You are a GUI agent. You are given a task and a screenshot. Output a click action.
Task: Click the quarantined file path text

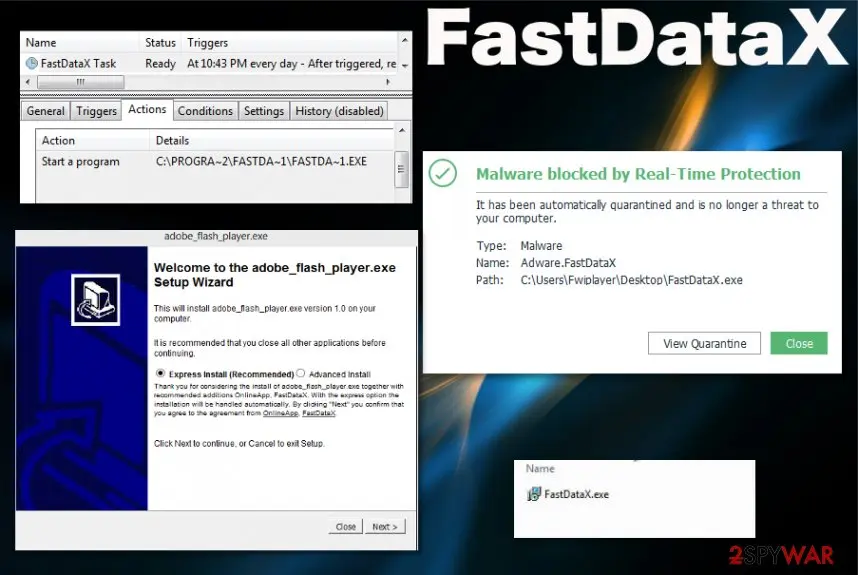click(631, 280)
